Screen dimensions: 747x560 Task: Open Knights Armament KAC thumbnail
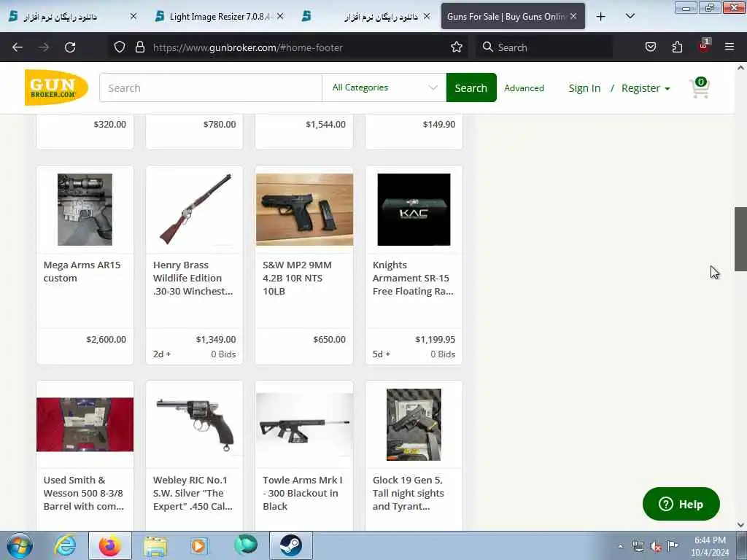click(x=414, y=209)
